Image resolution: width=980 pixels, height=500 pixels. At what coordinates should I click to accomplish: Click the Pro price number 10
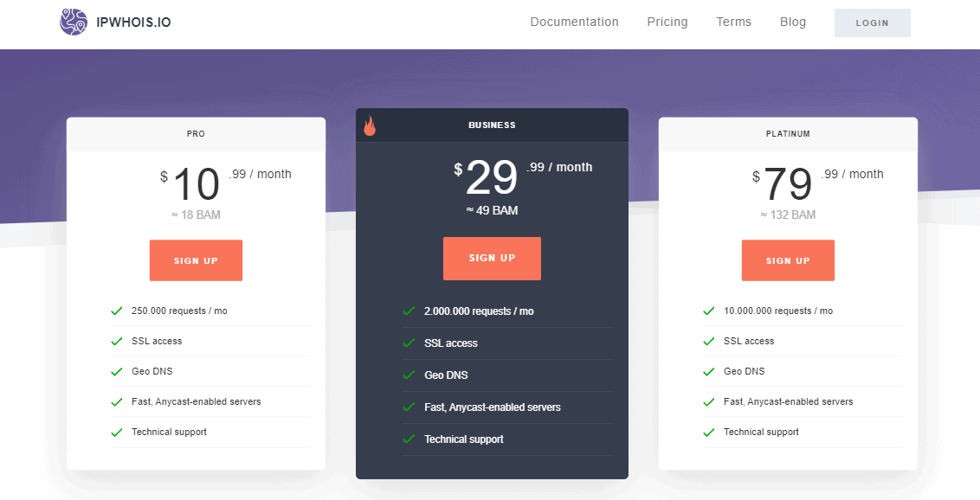tap(197, 184)
